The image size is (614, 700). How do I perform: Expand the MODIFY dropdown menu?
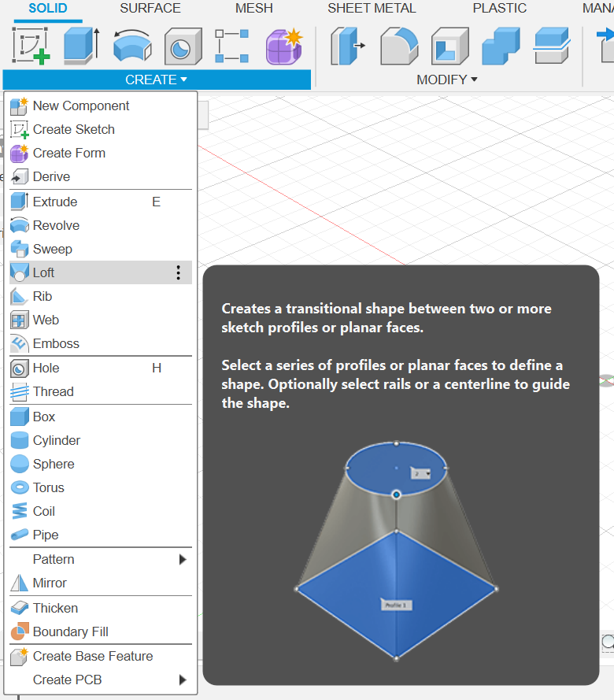point(447,80)
